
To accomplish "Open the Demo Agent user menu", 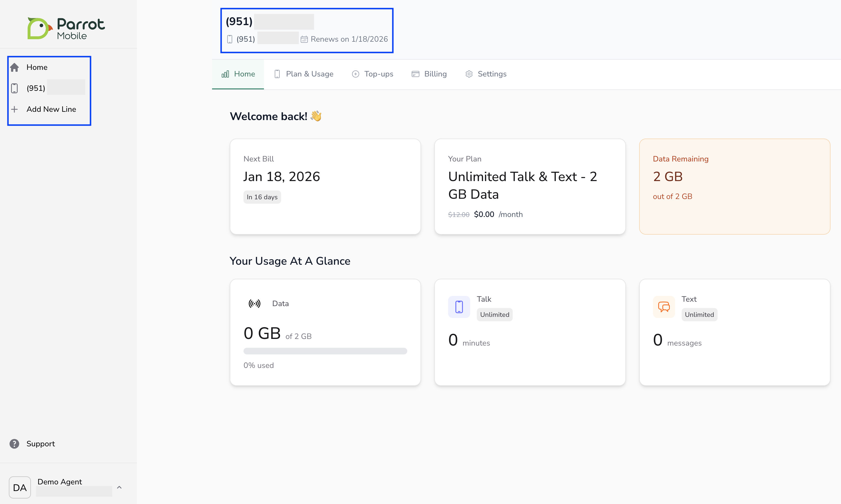I will [60, 482].
